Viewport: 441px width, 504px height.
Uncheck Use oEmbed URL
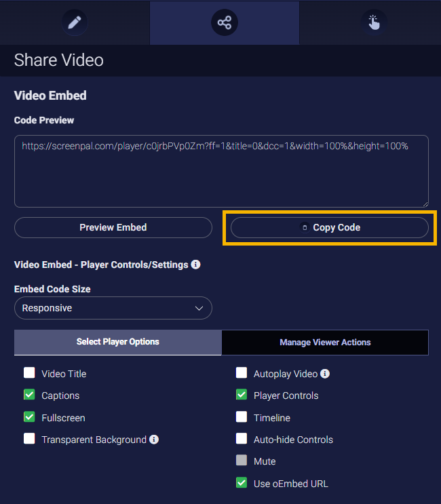click(x=242, y=483)
